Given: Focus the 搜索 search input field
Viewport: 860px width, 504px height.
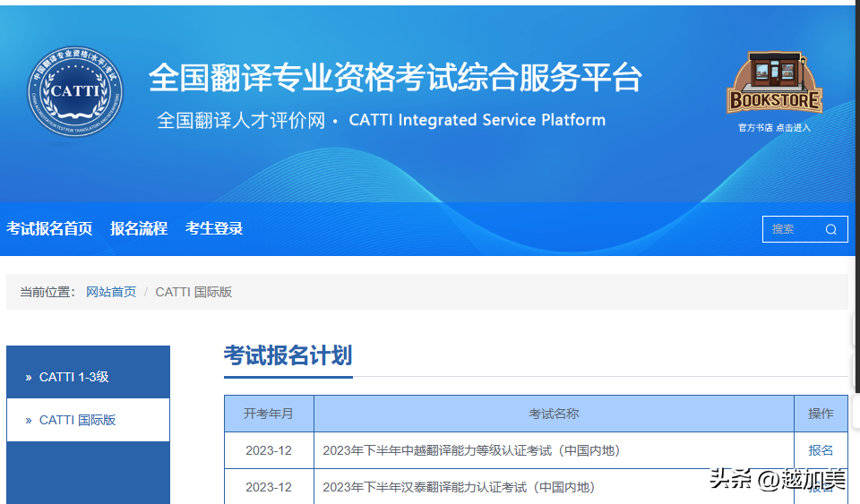Looking at the screenshot, I should (804, 229).
